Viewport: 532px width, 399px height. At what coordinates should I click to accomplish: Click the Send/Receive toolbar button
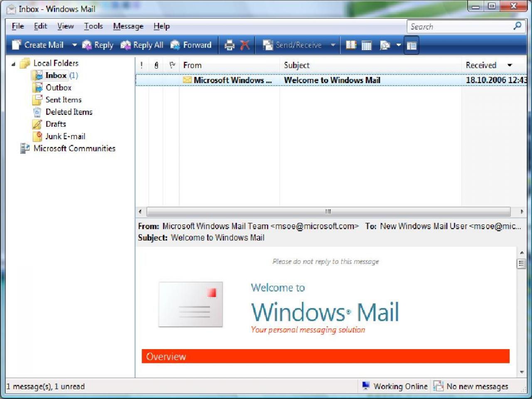tap(293, 45)
